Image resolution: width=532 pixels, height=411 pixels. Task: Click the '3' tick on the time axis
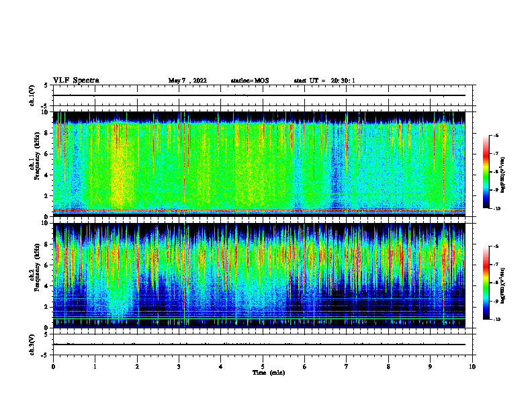[179, 367]
